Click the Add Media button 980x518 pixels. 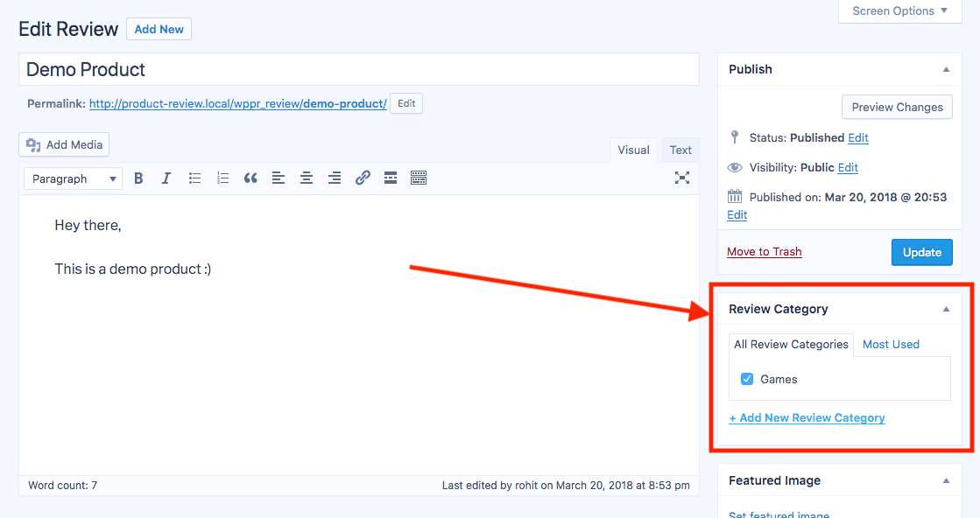pyautogui.click(x=65, y=145)
